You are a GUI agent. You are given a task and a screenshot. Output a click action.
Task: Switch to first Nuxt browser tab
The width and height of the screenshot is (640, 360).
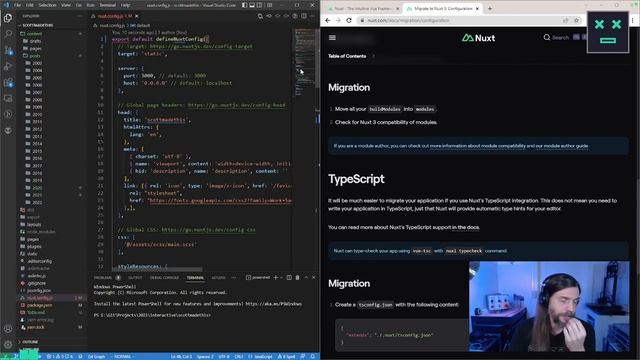pos(362,8)
